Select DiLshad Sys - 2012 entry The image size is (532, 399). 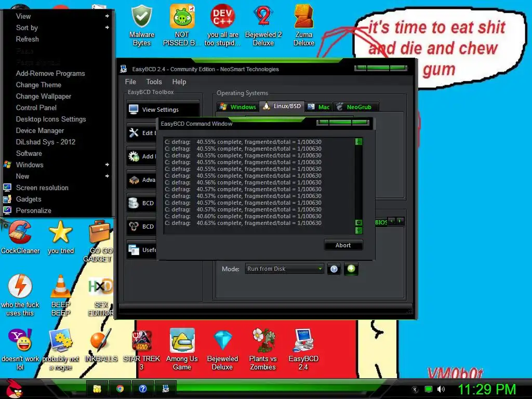pyautogui.click(x=58, y=142)
